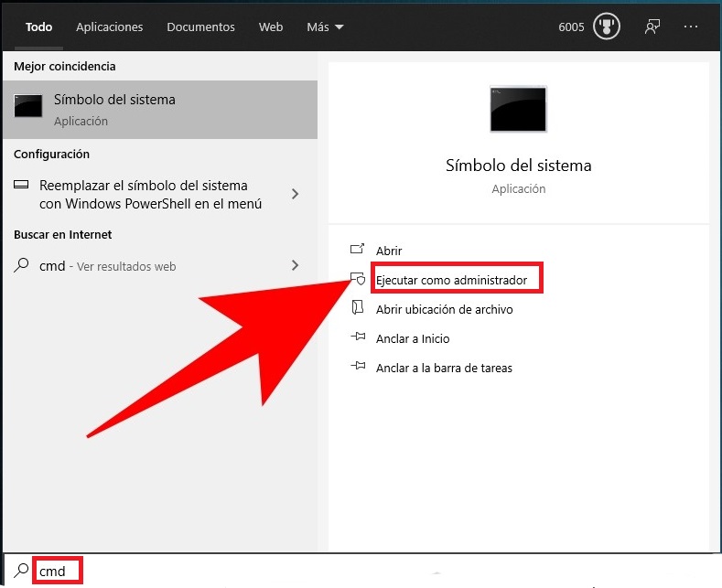Click Abrir ubicación de archivo
722x588 pixels.
click(x=445, y=310)
